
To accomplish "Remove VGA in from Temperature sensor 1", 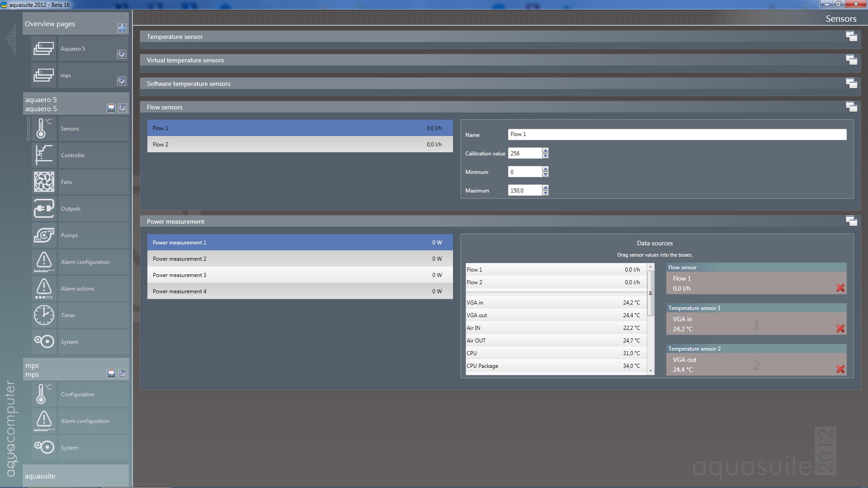I will (840, 328).
